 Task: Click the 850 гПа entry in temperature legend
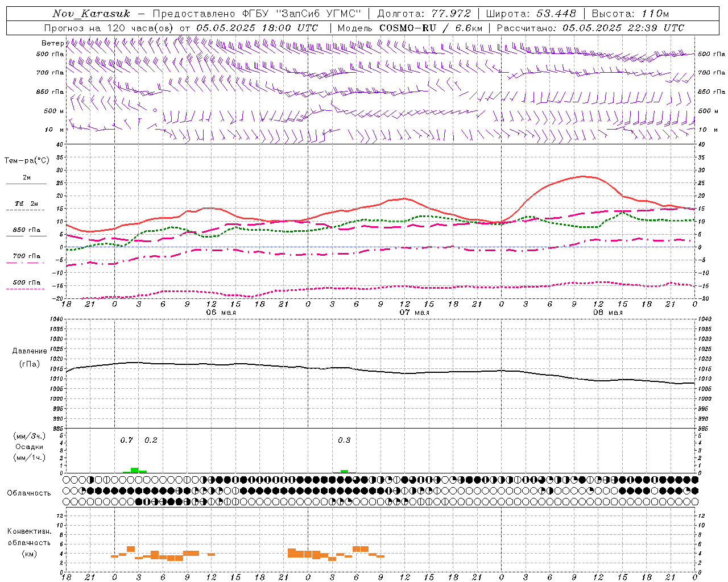(27, 230)
